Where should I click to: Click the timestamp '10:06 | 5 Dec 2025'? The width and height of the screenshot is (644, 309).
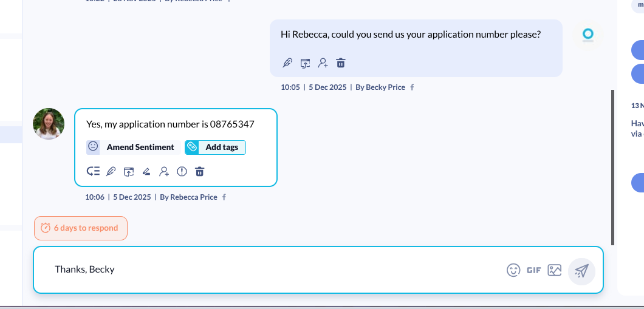pyautogui.click(x=118, y=197)
